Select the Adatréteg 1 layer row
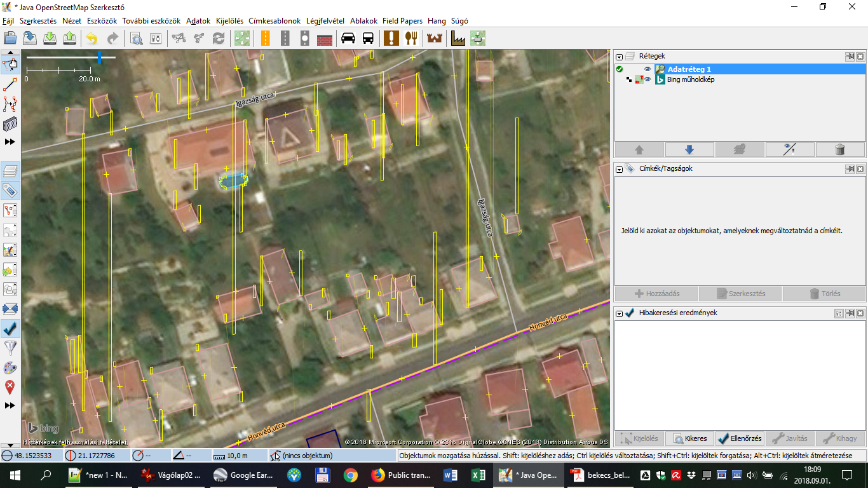Viewport: 868px width, 488px height. click(740, 69)
